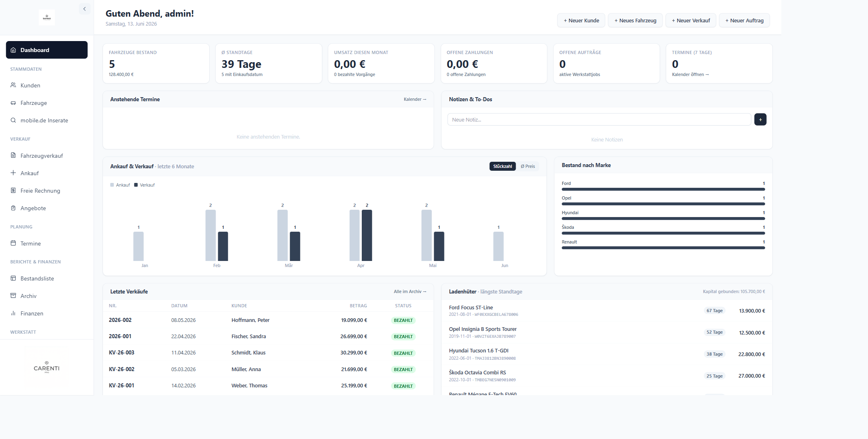Click Opel in Bestand nach Marke

pyautogui.click(x=566, y=198)
